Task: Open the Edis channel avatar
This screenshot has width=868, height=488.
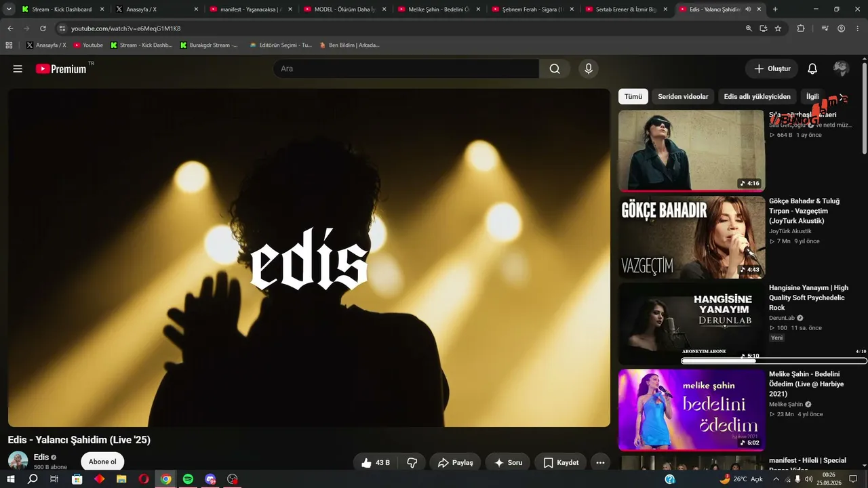Action: 18,461
